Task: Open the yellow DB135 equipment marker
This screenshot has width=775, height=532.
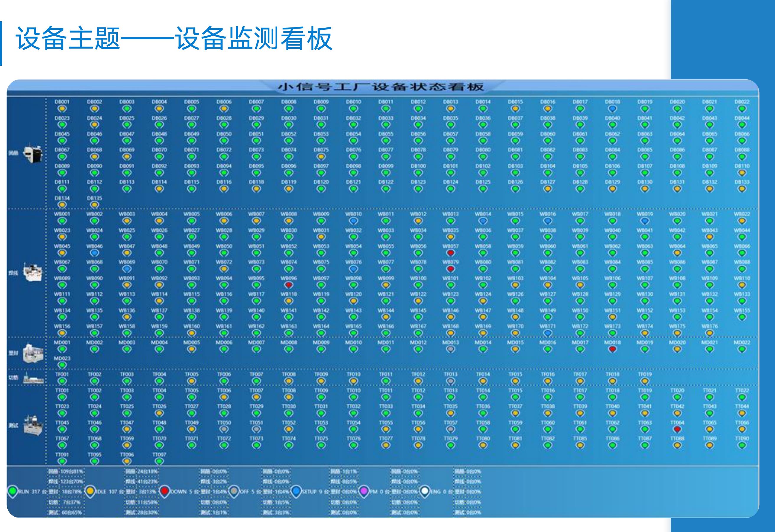Action: coord(94,205)
